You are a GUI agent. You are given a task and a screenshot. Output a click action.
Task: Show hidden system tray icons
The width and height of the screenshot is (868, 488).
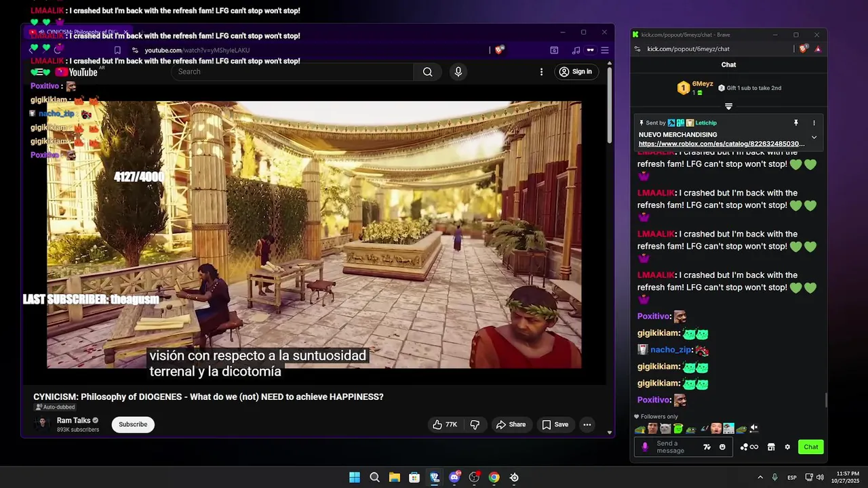(x=760, y=477)
